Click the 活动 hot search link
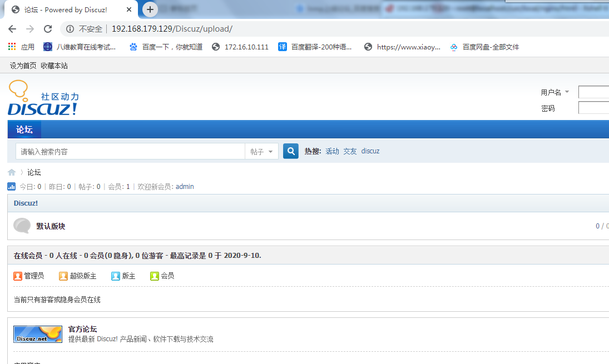This screenshot has height=364, width=609. coord(332,151)
